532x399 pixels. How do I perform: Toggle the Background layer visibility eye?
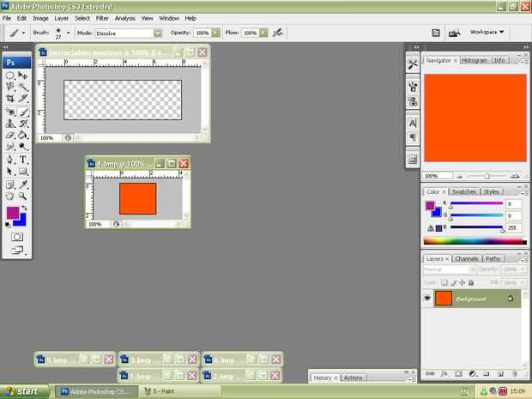(427, 299)
